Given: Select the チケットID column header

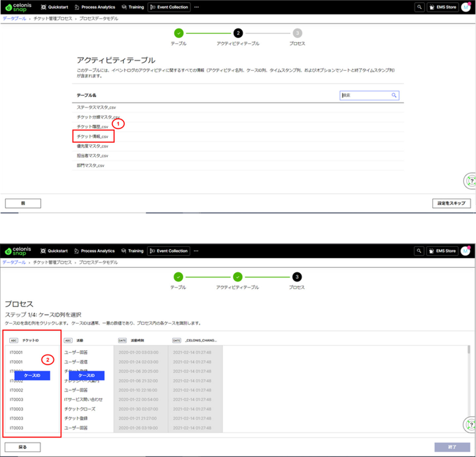Looking at the screenshot, I should 30,340.
